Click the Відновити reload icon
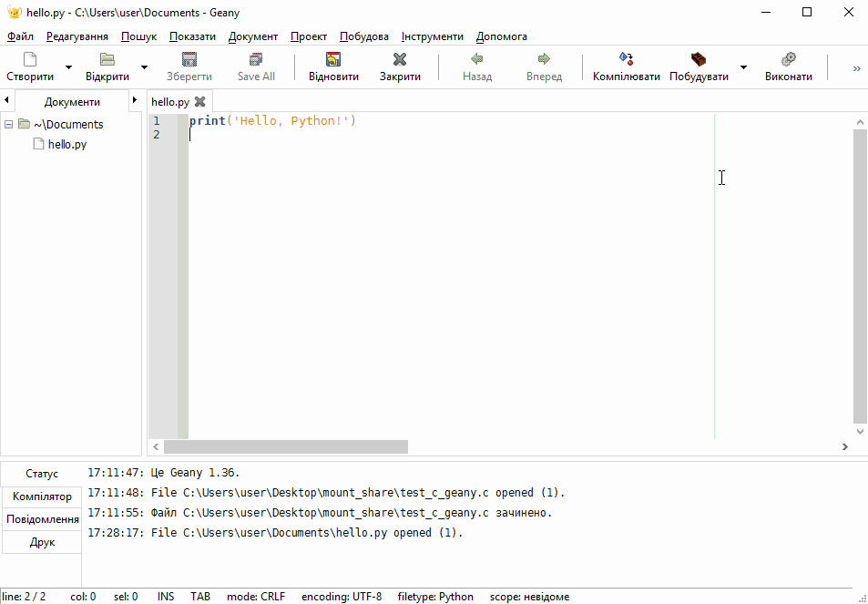The image size is (868, 604). tap(333, 59)
